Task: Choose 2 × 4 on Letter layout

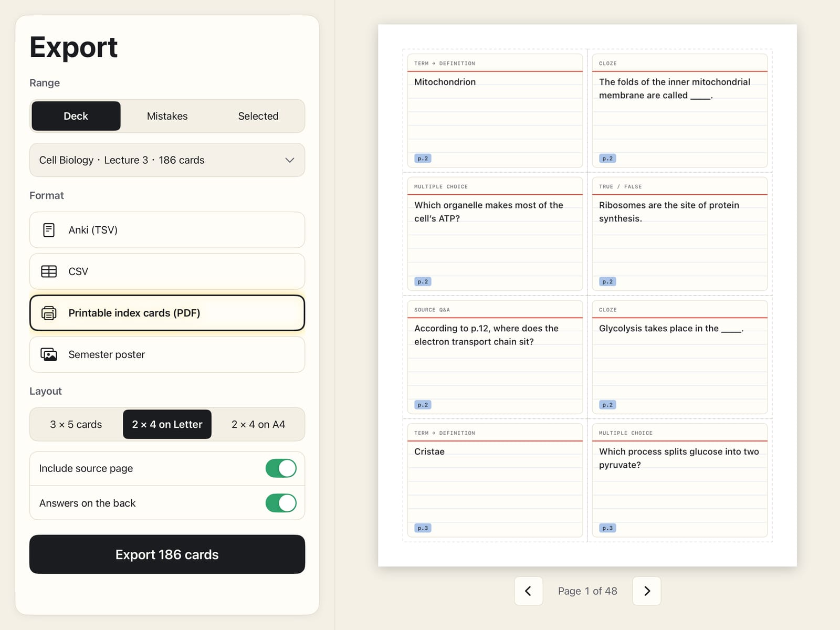Action: pyautogui.click(x=167, y=424)
